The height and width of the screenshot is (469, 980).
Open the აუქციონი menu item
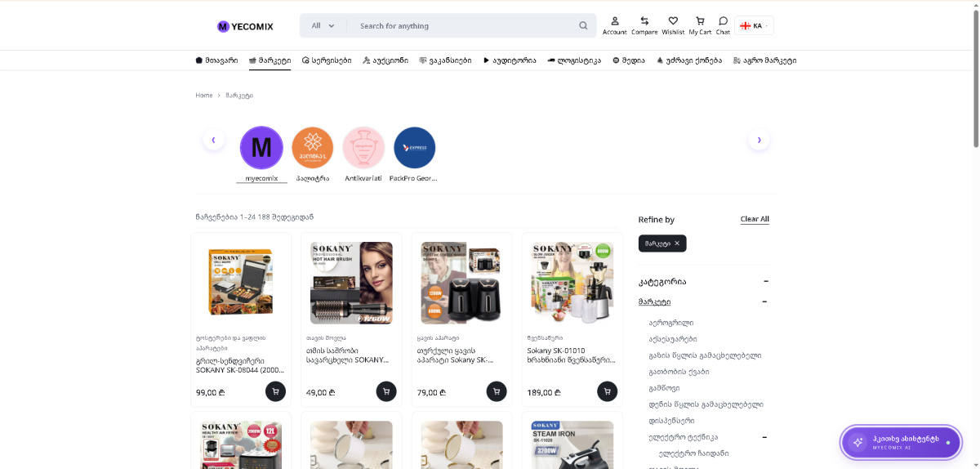[x=385, y=60]
